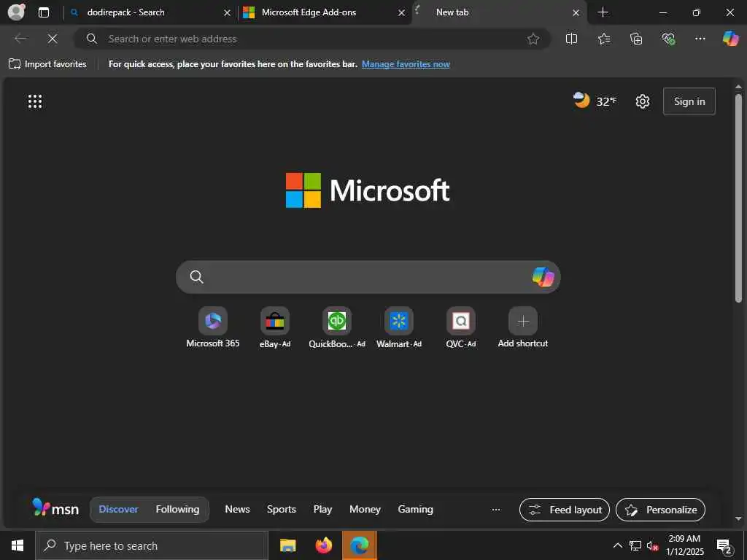Click Sign in button

pyautogui.click(x=689, y=101)
